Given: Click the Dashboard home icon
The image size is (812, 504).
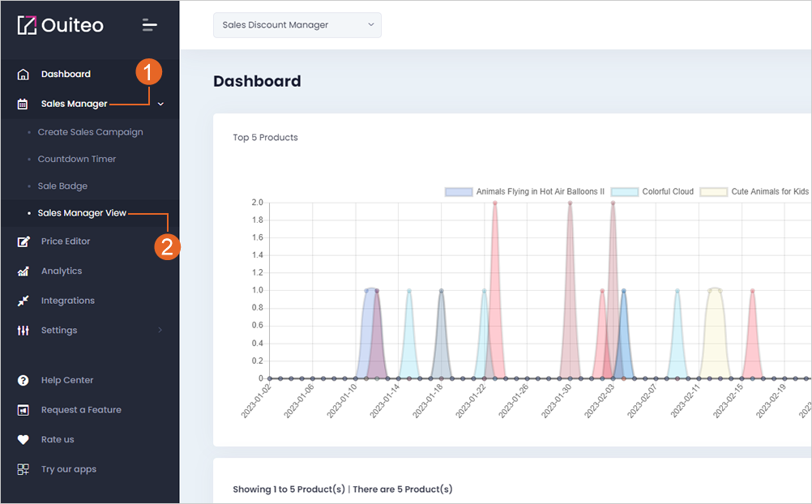Looking at the screenshot, I should coord(23,74).
